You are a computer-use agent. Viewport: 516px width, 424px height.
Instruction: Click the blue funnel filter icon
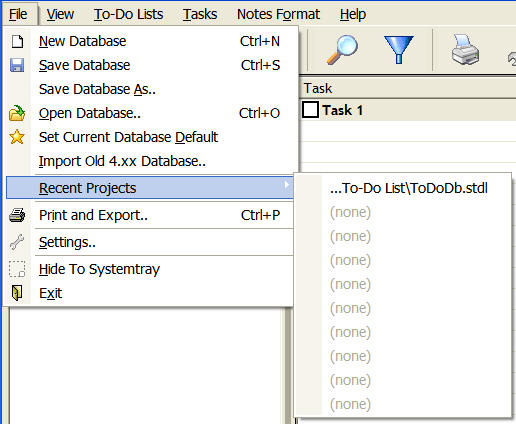pyautogui.click(x=399, y=50)
